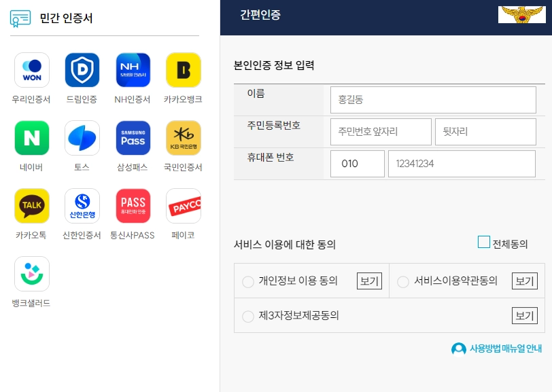This screenshot has width=552, height=392.
Task: Click 보기 next to 서비스이용약관동의
Action: click(x=523, y=281)
